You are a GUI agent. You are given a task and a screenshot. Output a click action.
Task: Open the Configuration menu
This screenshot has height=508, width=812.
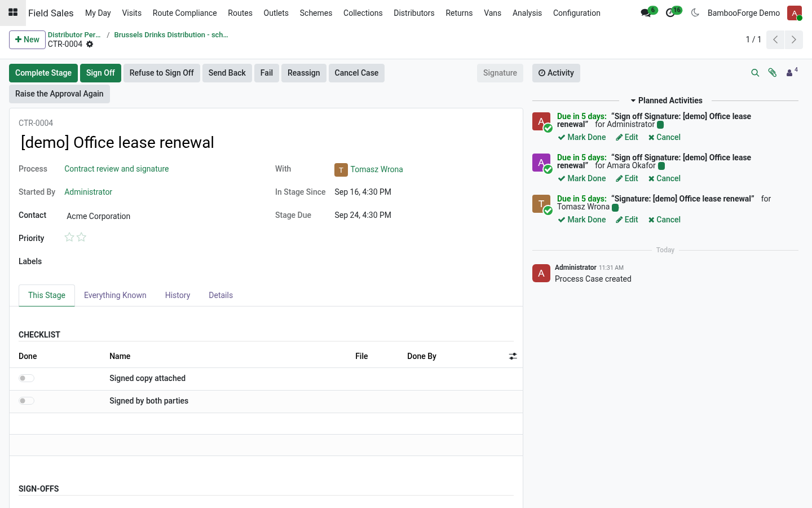click(x=576, y=13)
